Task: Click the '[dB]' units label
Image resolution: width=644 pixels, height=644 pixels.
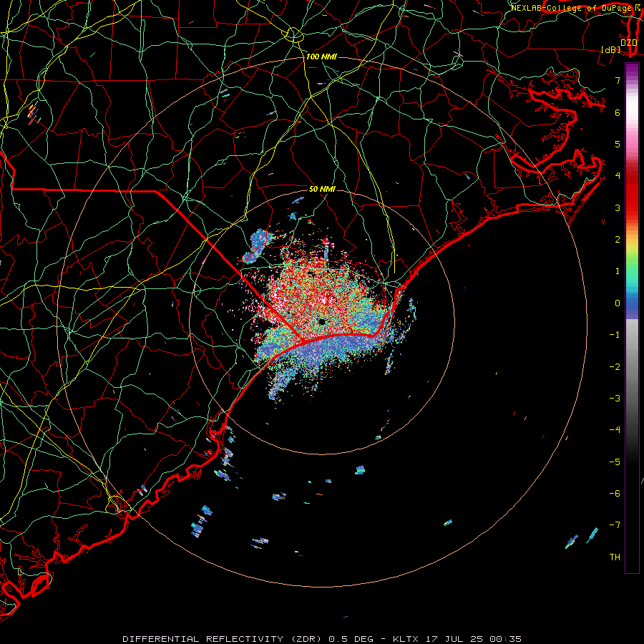Action: 611,49
